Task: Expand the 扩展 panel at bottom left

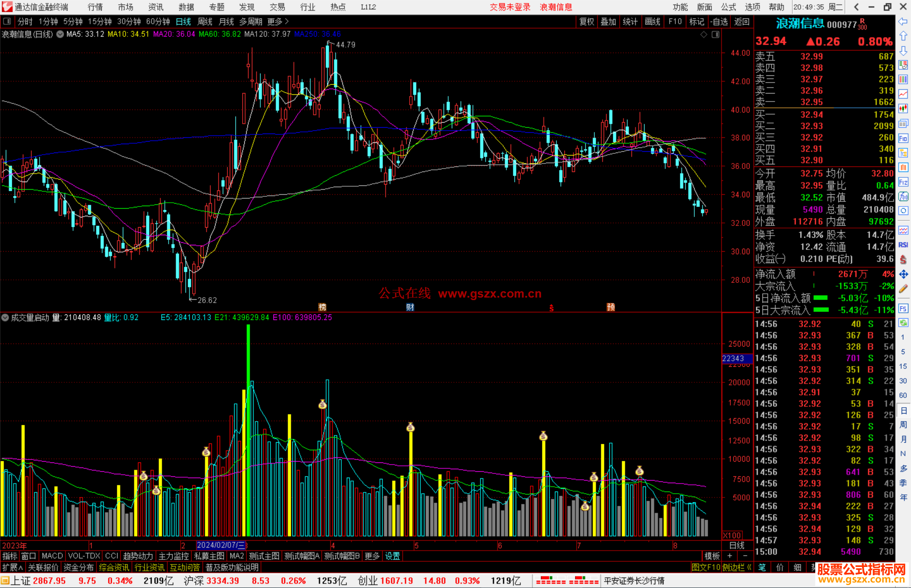Action: tap(13, 567)
